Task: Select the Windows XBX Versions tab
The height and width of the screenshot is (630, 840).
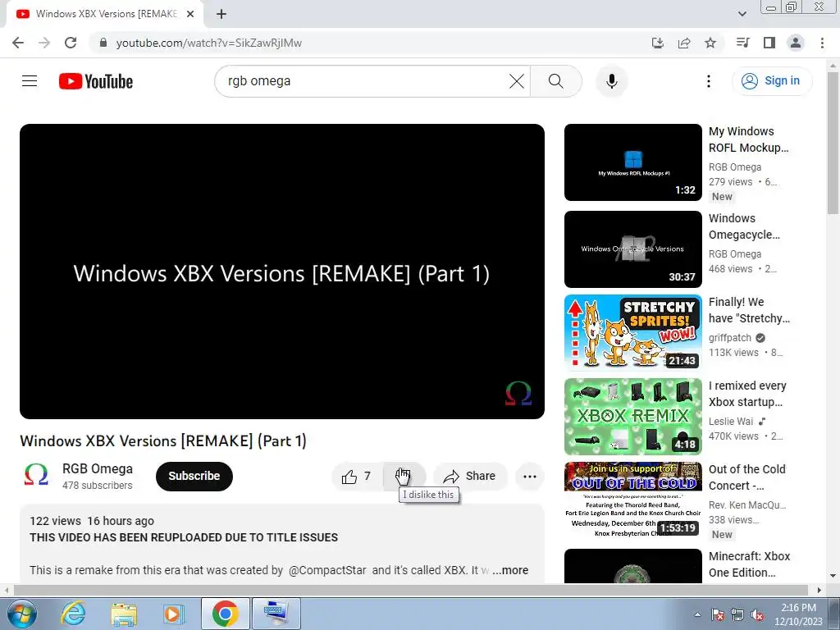Action: (x=105, y=15)
